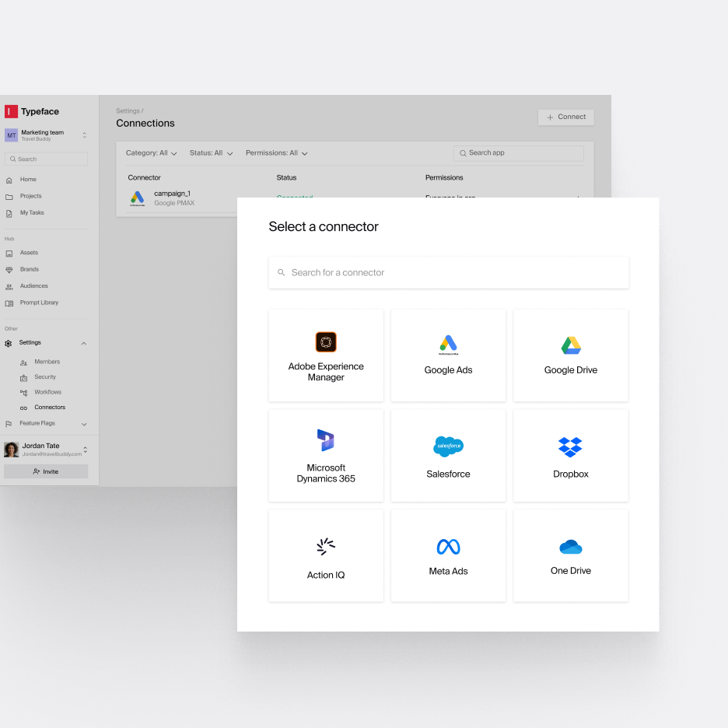The height and width of the screenshot is (728, 728).
Task: Click the MT team avatar
Action: coord(11,135)
